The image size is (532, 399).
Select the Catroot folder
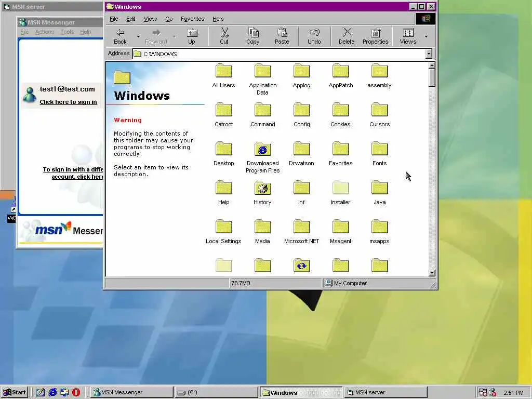(x=223, y=115)
